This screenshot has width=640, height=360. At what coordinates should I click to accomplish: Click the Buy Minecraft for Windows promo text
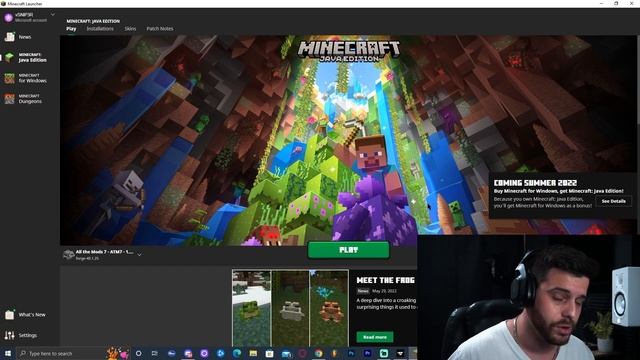pos(558,191)
